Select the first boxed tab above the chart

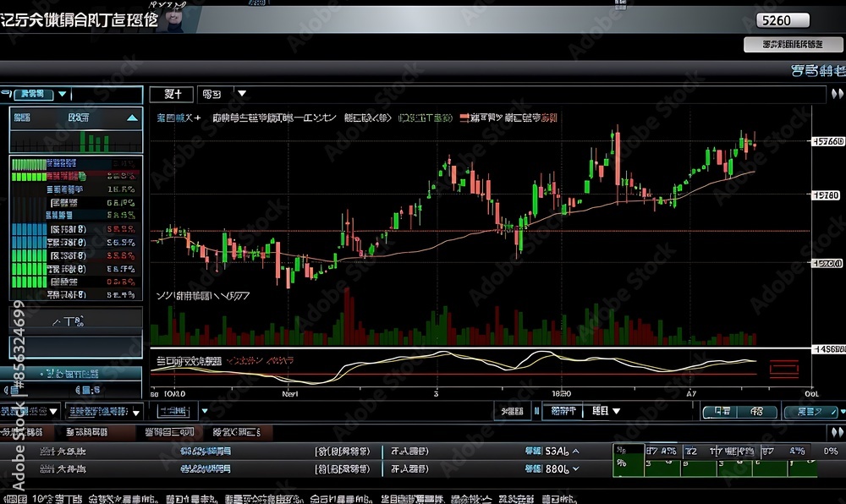(172, 94)
